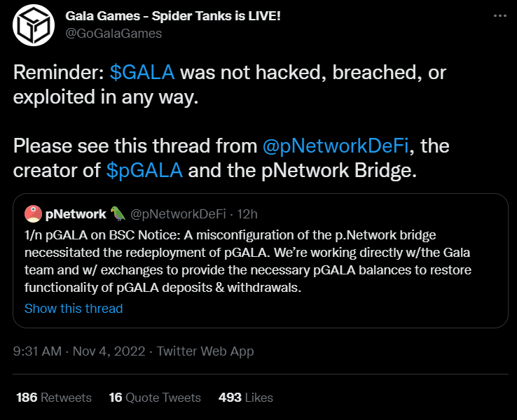Click the parrot emoji beside pNetwork name

click(x=118, y=213)
